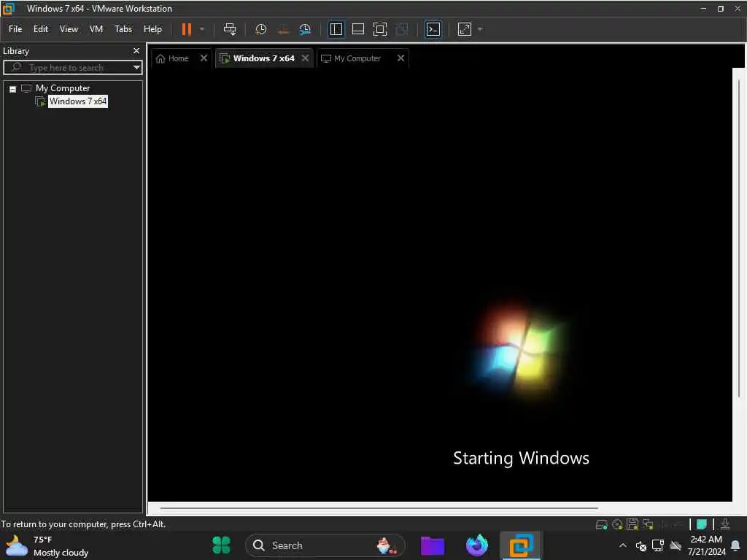Collapse the My Computer tree node
Viewport: 747px width, 560px height.
pos(13,89)
